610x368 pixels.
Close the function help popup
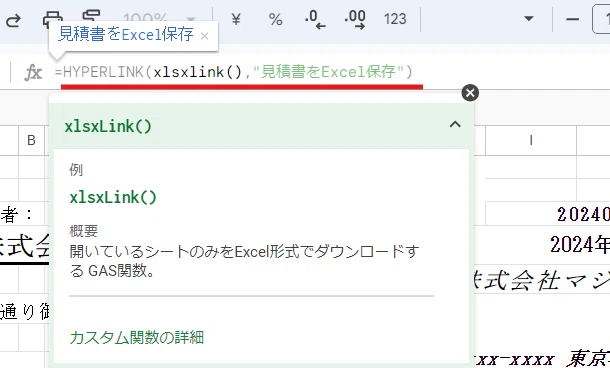[x=470, y=93]
